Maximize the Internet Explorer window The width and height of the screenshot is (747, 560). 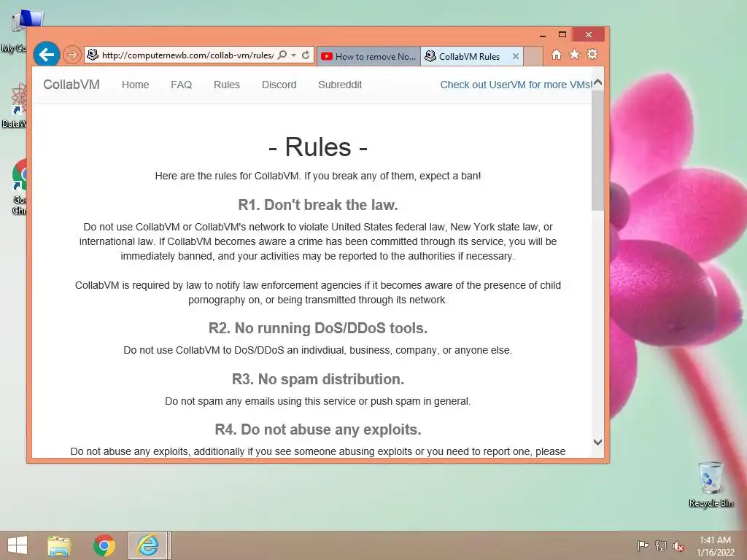click(x=562, y=35)
